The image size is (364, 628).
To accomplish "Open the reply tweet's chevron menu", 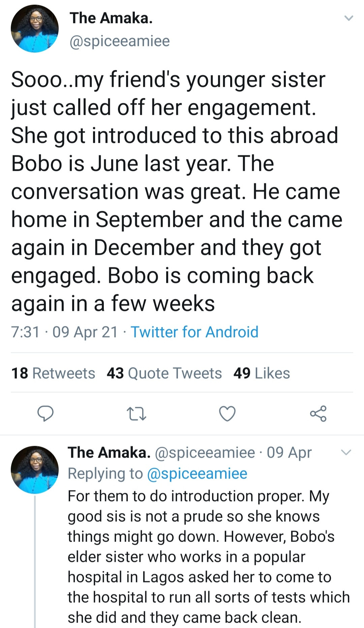I will pyautogui.click(x=346, y=452).
